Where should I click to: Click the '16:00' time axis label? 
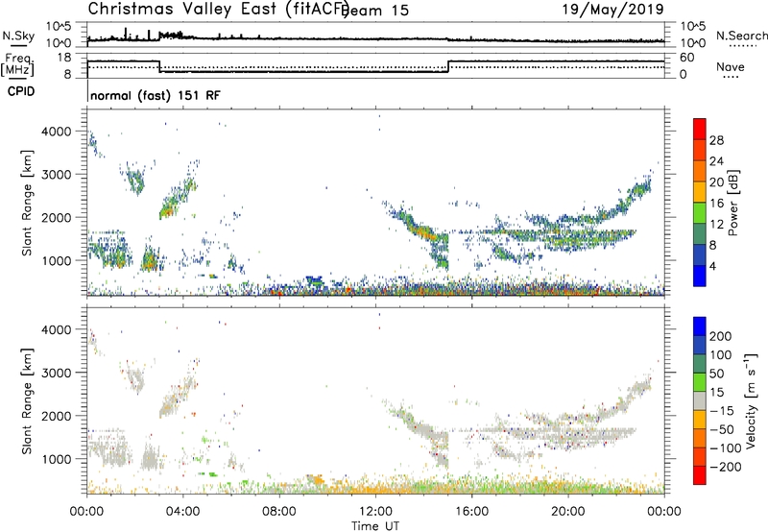pos(471,512)
